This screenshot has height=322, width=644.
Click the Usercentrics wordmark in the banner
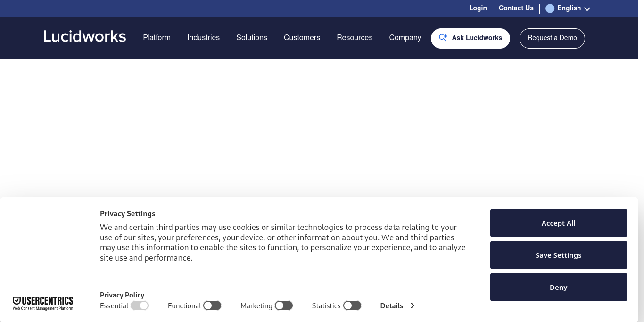point(46,299)
